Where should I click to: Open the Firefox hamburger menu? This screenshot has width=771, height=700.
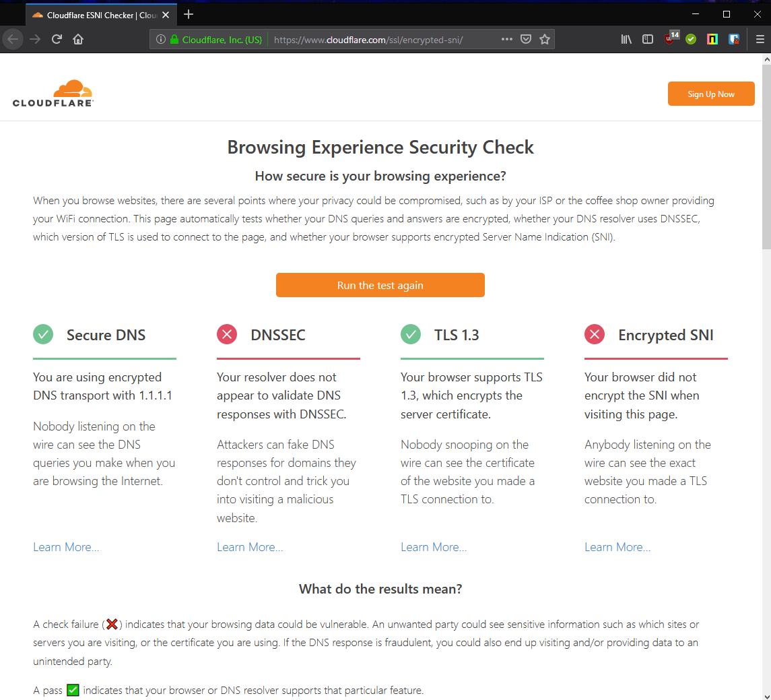760,39
